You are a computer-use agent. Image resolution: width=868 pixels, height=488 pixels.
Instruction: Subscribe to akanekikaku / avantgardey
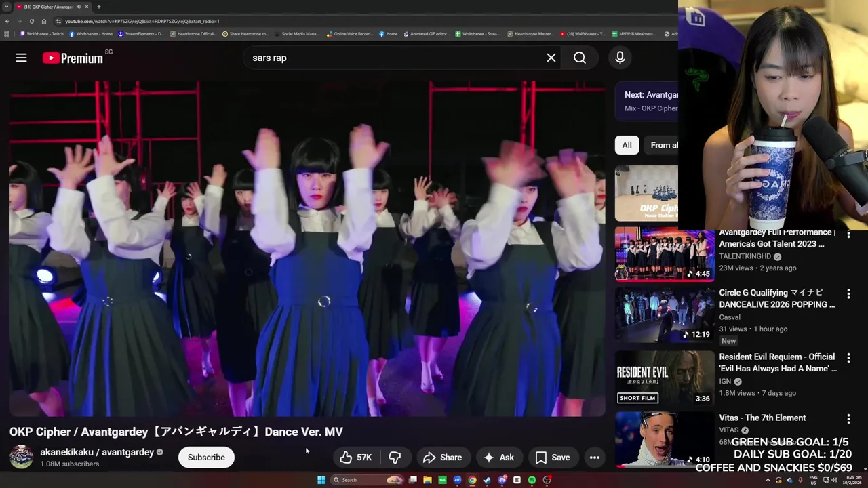(206, 457)
